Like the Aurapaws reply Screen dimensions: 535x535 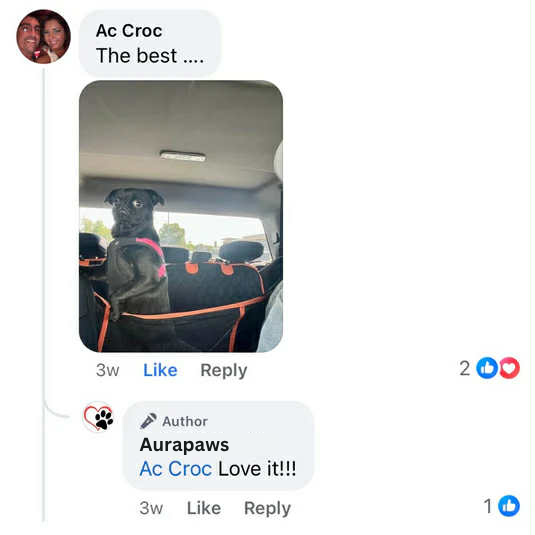(x=204, y=508)
